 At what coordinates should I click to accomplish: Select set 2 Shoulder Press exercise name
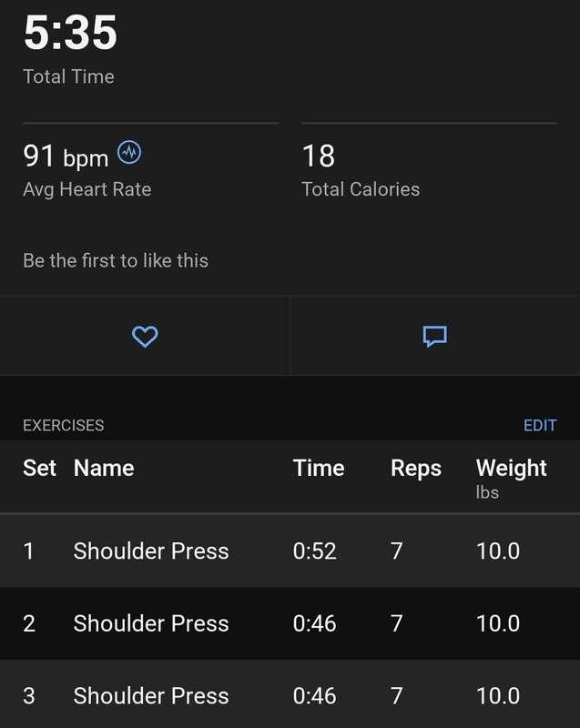pos(151,623)
